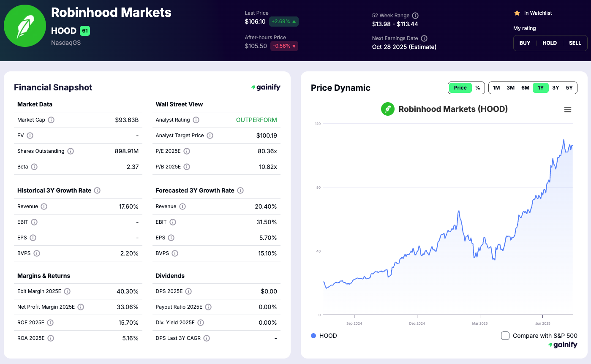This screenshot has width=591, height=364.
Task: Select the 1Y time range
Action: (x=541, y=88)
